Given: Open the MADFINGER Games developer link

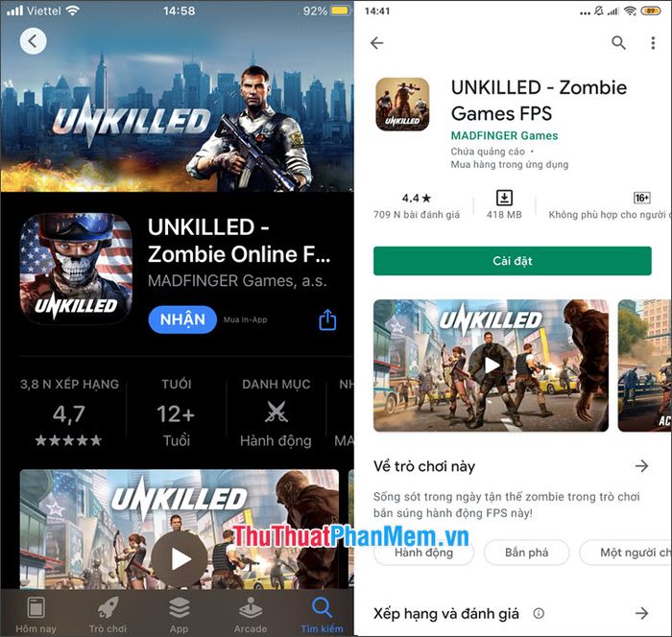Looking at the screenshot, I should tap(504, 136).
